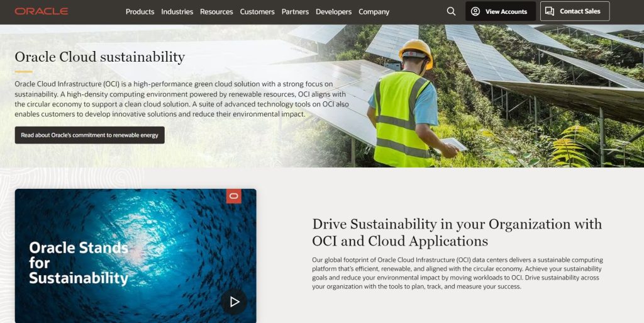The image size is (644, 323).
Task: Open the Industries menu
Action: tap(177, 12)
